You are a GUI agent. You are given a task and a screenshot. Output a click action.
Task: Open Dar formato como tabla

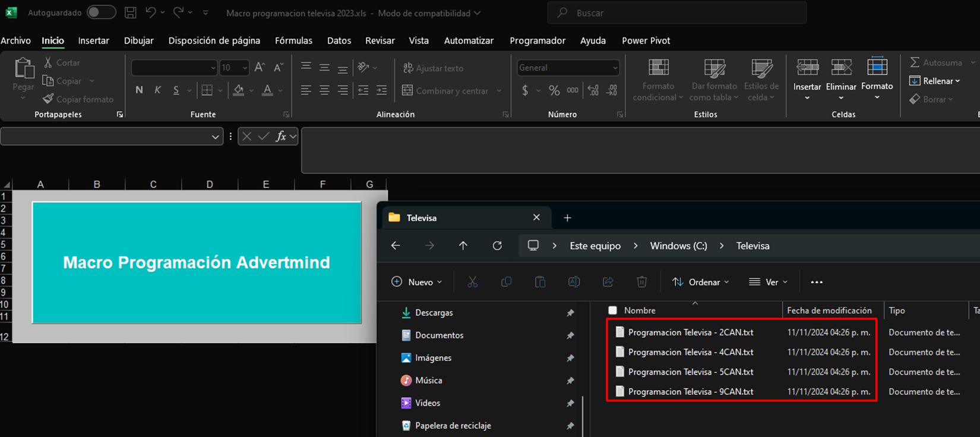coord(714,80)
